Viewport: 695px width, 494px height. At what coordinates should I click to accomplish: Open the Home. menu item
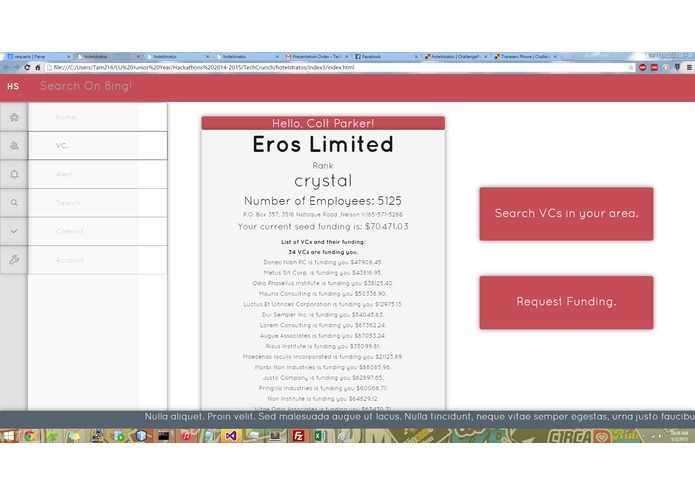tap(98, 117)
